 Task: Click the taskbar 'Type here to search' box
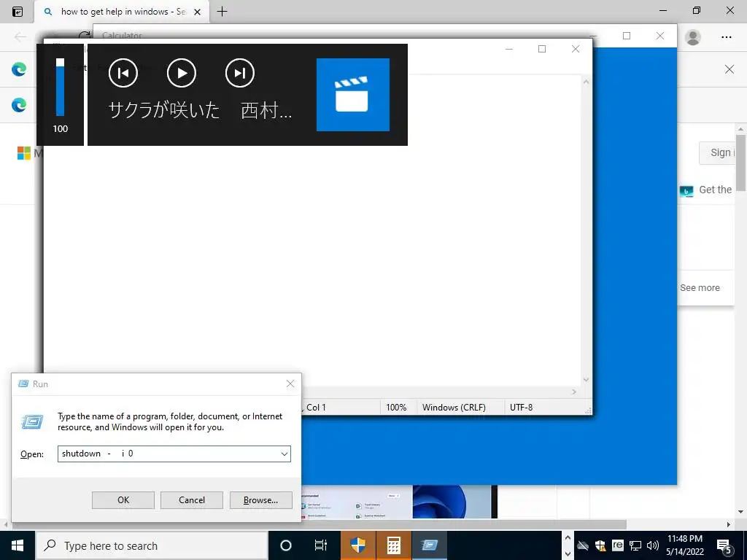pyautogui.click(x=152, y=545)
